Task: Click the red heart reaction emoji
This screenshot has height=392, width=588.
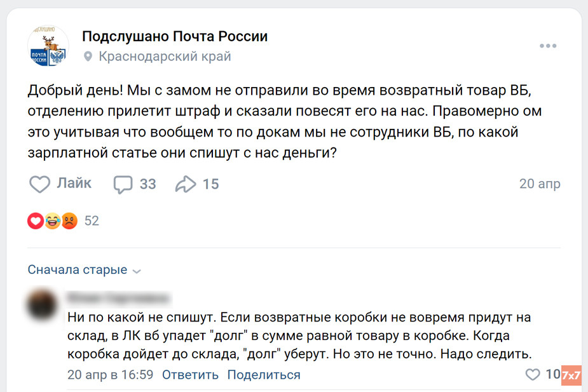Action: click(x=35, y=221)
